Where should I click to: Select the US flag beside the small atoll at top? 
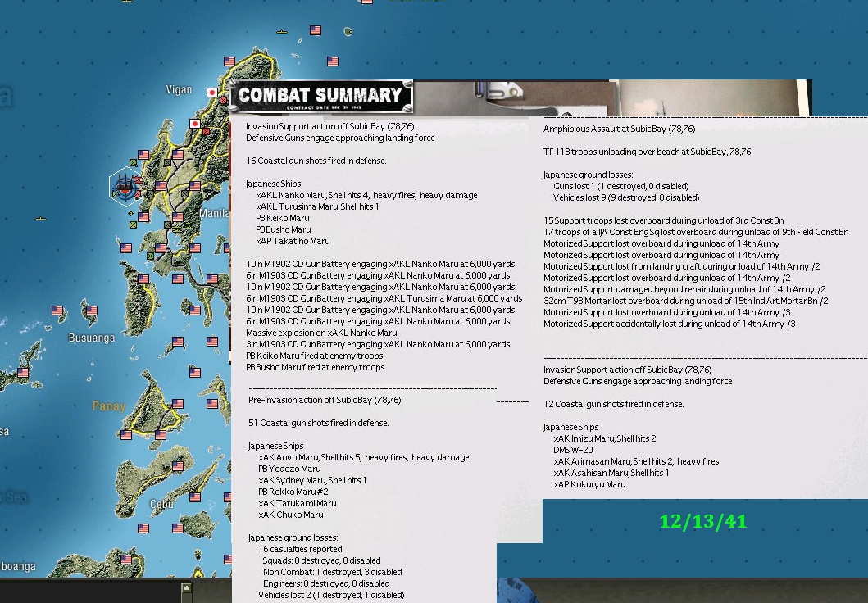[316, 30]
